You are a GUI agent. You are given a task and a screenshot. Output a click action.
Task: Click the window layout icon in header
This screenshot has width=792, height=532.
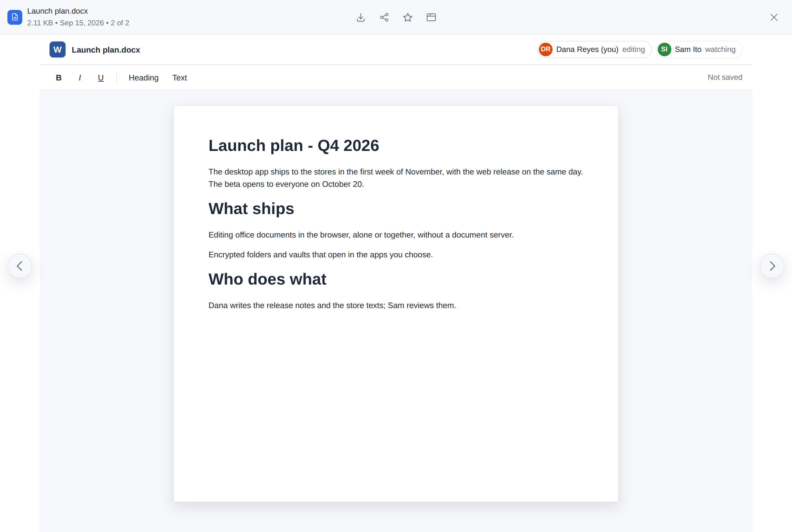431,17
